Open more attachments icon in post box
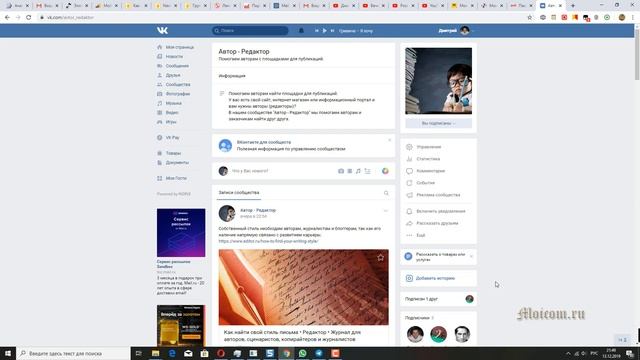The image size is (640, 360). (367, 171)
